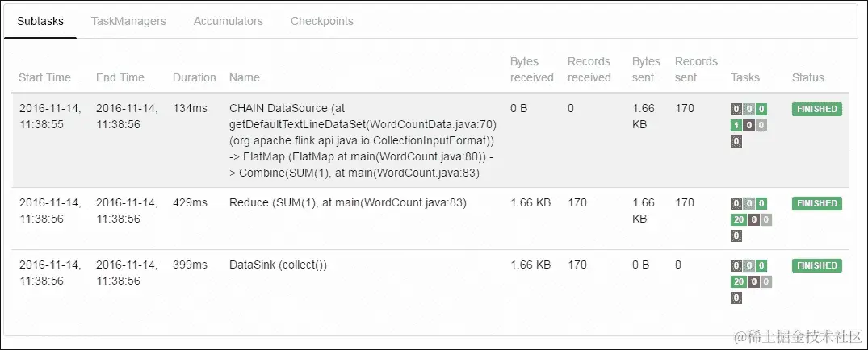Click records sent 0 in DataSink row
This screenshot has height=350, width=868.
point(678,265)
